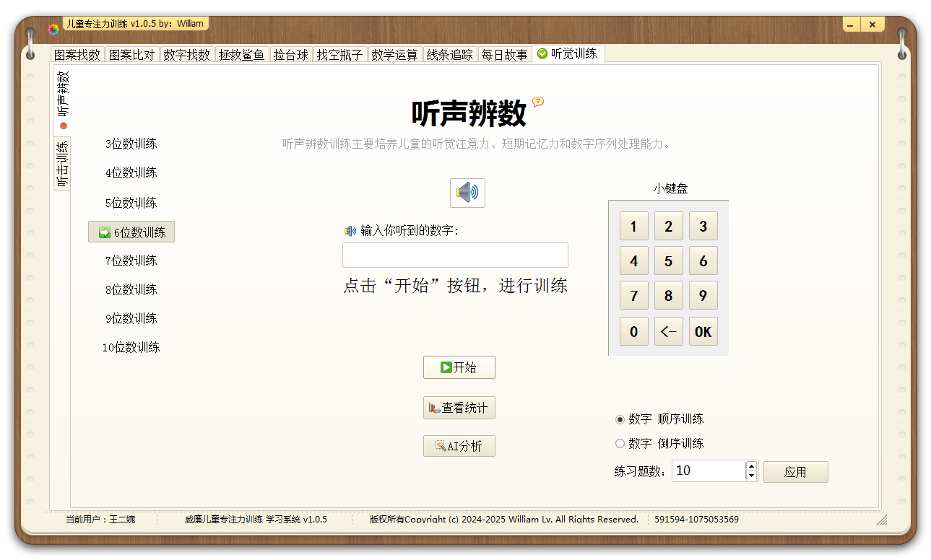
Task: Select the 听觉训练 tab
Action: (x=568, y=53)
